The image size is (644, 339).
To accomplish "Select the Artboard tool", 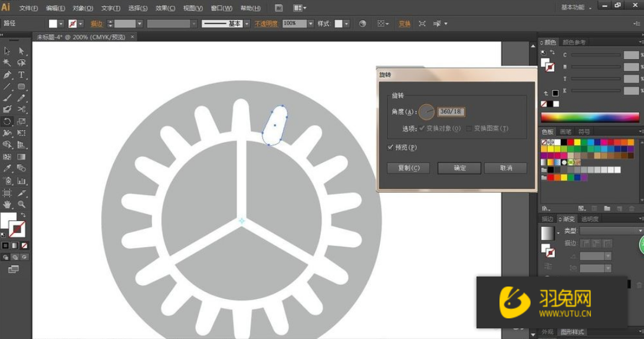I will [7, 193].
